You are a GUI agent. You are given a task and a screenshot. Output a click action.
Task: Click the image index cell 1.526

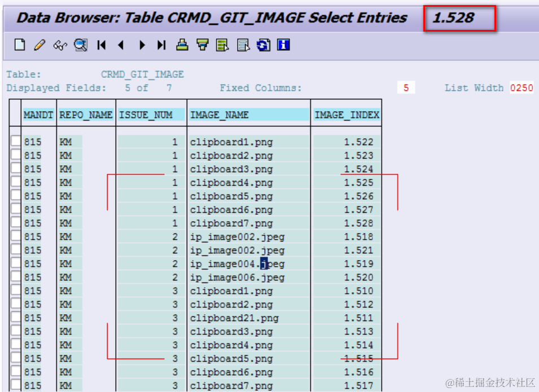(x=347, y=196)
